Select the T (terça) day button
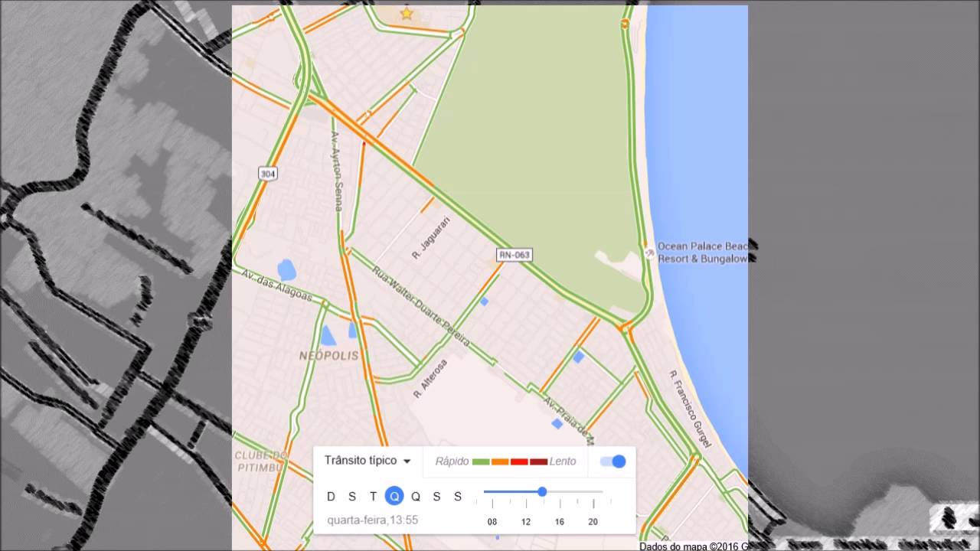 [373, 497]
